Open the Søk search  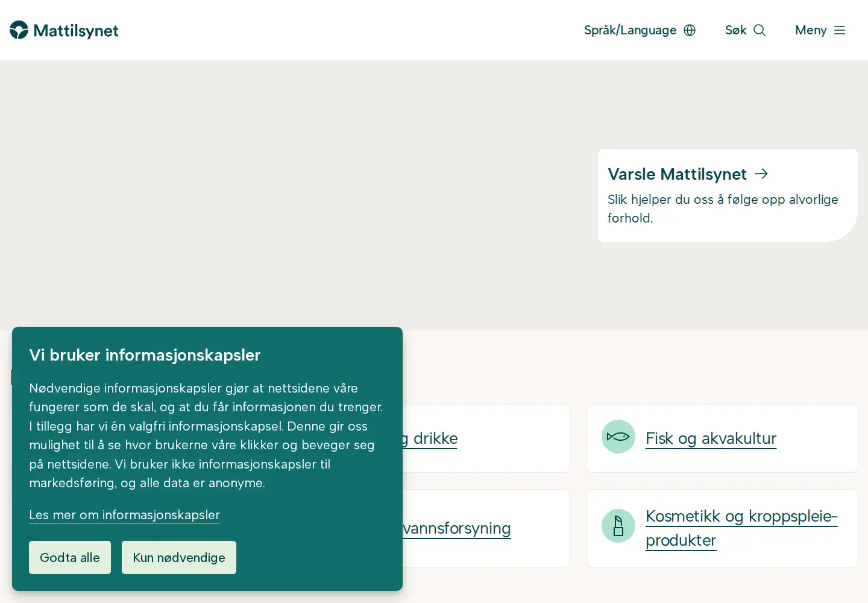pyautogui.click(x=745, y=30)
